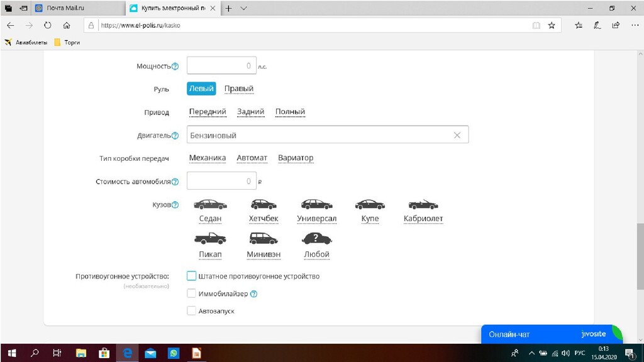Switch to Почта Mail.ru tab
This screenshot has height=362, width=644.
78,8
